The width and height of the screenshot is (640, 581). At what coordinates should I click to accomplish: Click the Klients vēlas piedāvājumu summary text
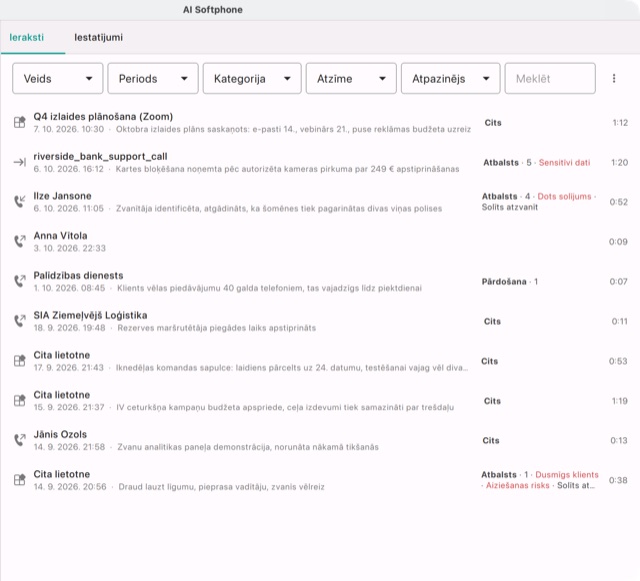(269, 288)
